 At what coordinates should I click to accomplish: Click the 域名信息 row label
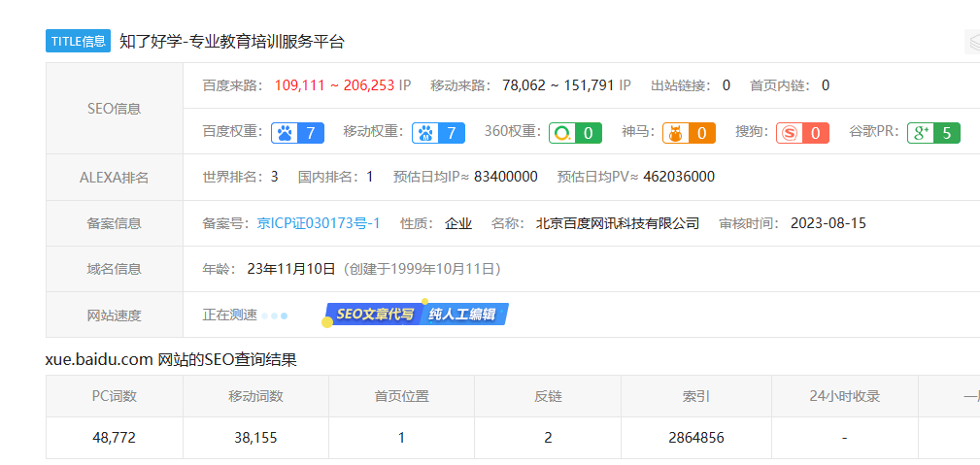115,269
